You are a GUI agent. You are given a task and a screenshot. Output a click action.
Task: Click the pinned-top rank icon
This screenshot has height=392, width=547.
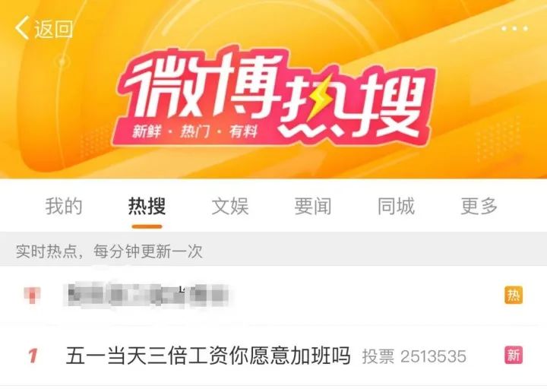[33, 295]
